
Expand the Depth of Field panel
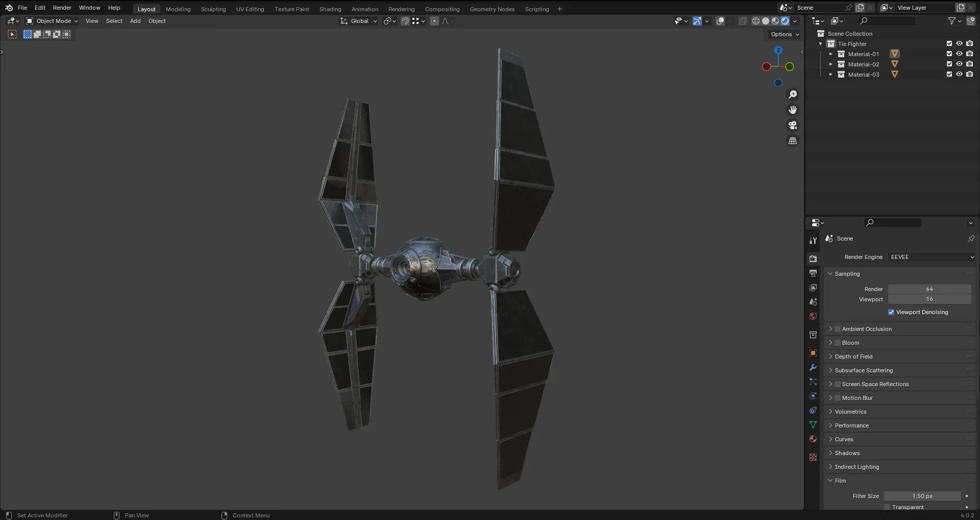tap(830, 357)
